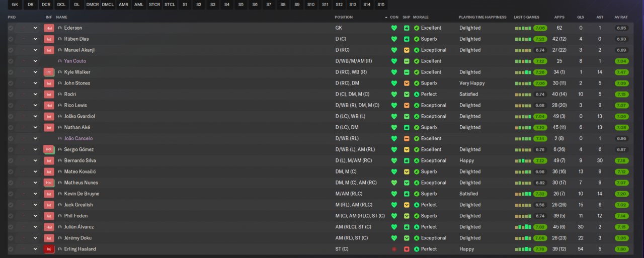Screen dimensions: 644x258
Task: Click Kyle Walker's condition heart icon
Action: pos(394,72)
